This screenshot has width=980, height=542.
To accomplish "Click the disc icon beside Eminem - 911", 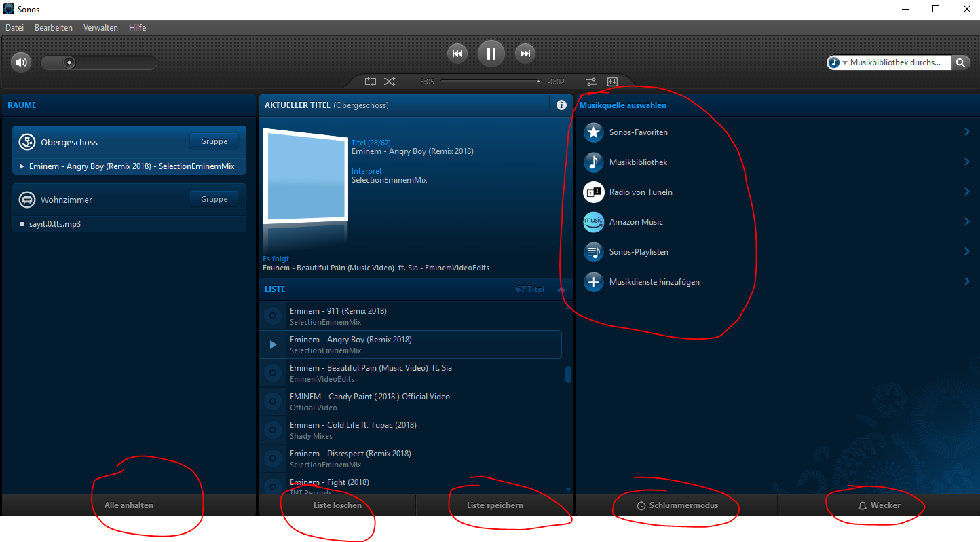I will click(x=273, y=317).
